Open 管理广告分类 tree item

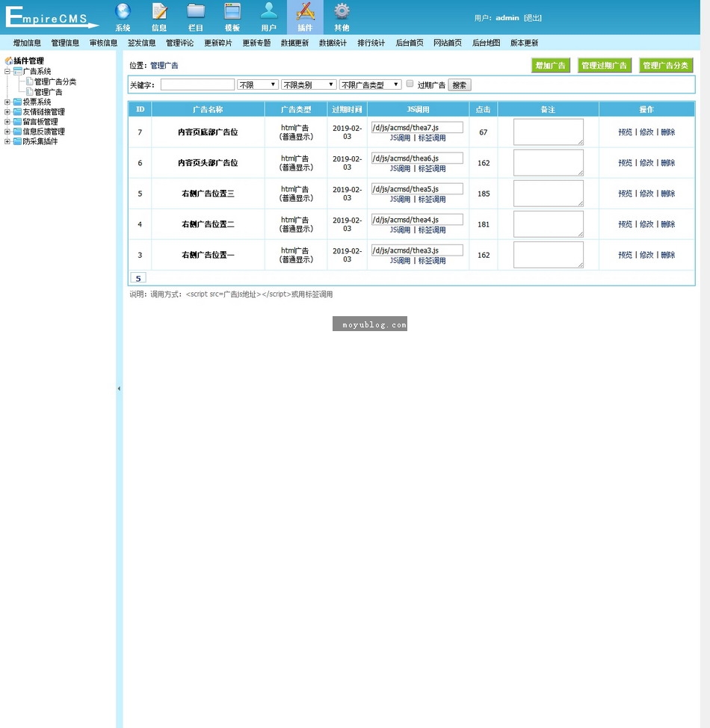point(55,81)
